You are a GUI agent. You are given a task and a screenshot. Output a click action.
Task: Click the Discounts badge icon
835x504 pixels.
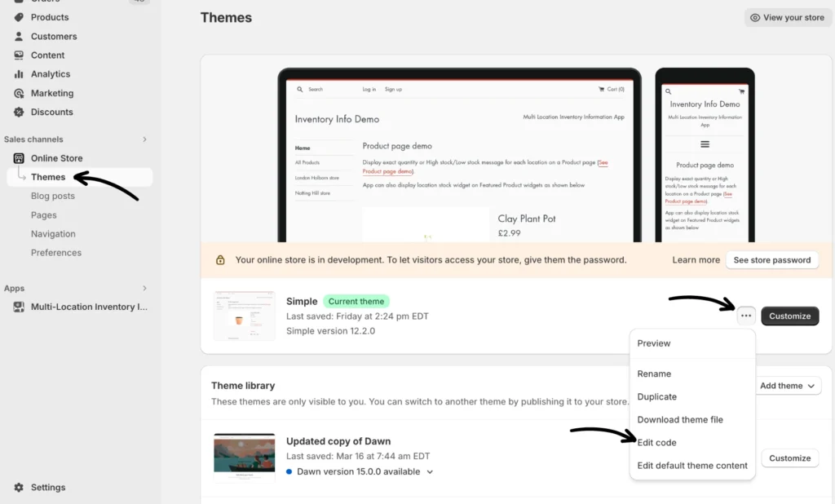(19, 113)
